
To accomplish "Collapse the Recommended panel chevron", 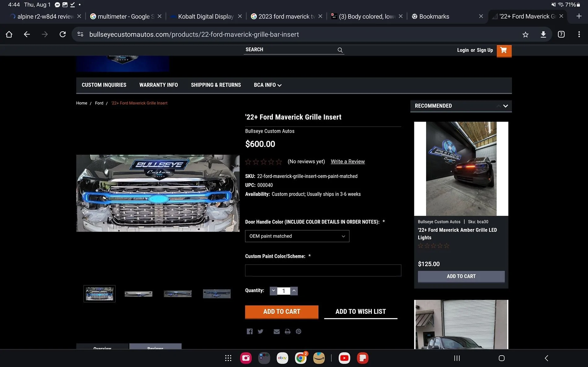I will pos(505,106).
